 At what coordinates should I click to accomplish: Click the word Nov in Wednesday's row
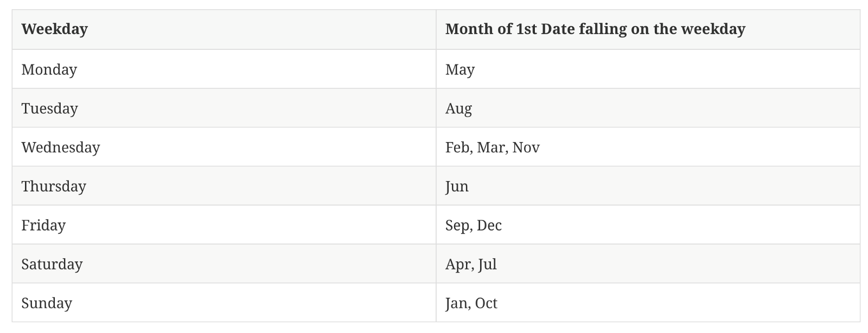[x=526, y=148]
